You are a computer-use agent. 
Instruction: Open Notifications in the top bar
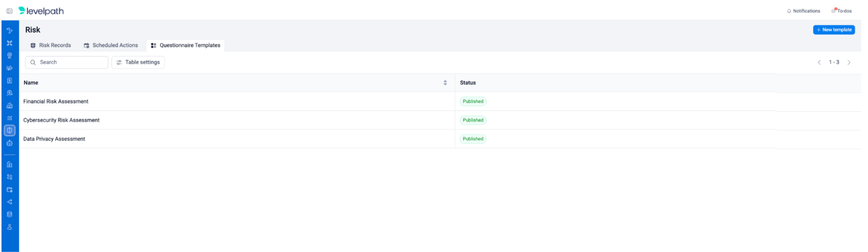click(803, 11)
